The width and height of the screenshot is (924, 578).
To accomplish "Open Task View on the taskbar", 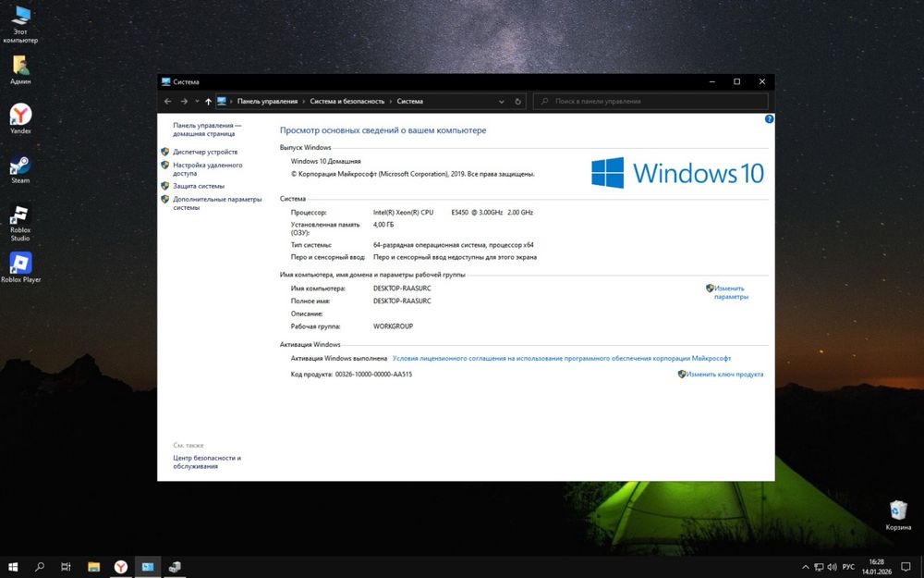I will tap(66, 567).
